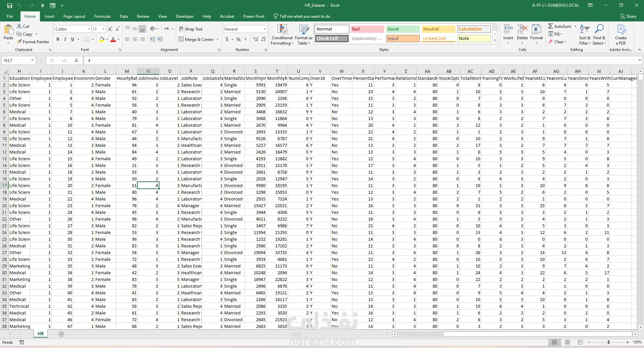Click the Delete cells icon
The height and width of the screenshot is (348, 644).
(522, 29)
